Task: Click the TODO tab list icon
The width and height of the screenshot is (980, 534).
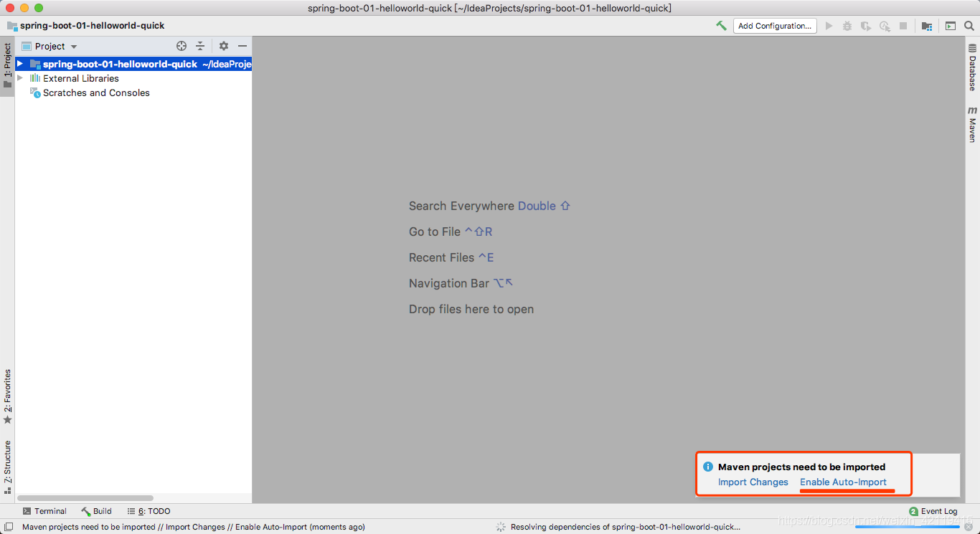Action: click(131, 511)
